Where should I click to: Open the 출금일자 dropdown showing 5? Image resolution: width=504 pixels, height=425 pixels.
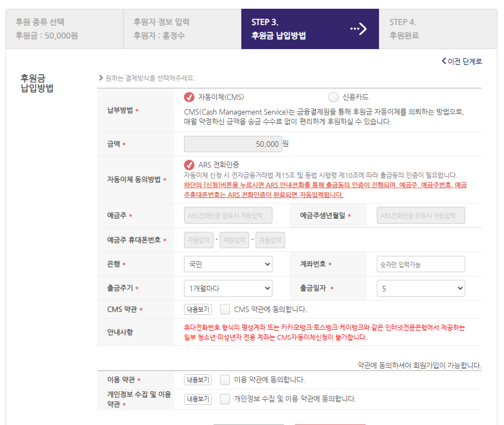pyautogui.click(x=420, y=288)
